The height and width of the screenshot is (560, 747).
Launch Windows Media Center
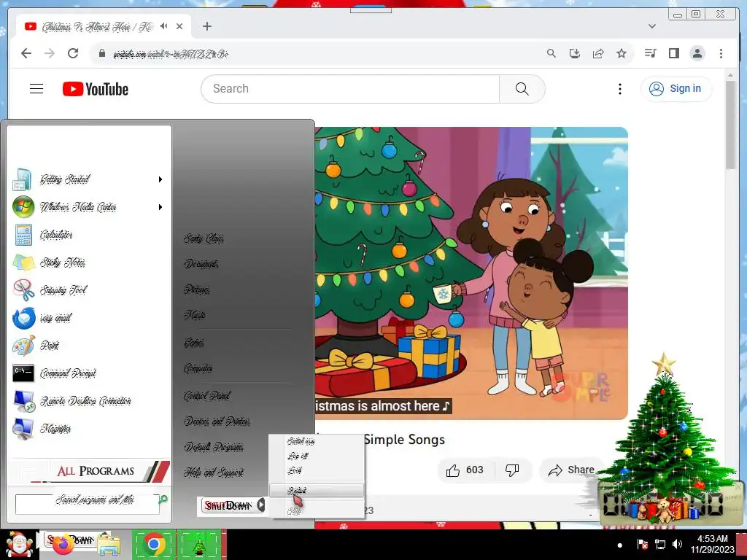(88, 207)
